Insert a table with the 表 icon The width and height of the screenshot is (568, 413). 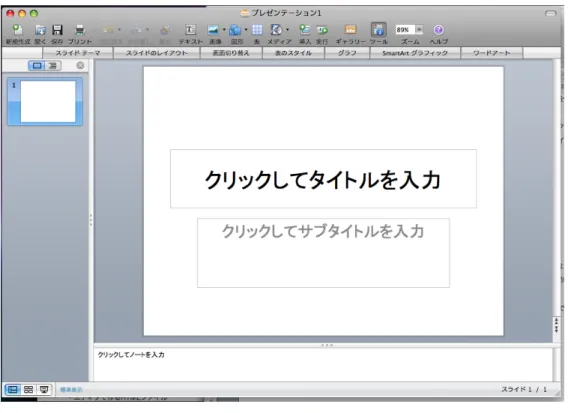257,30
